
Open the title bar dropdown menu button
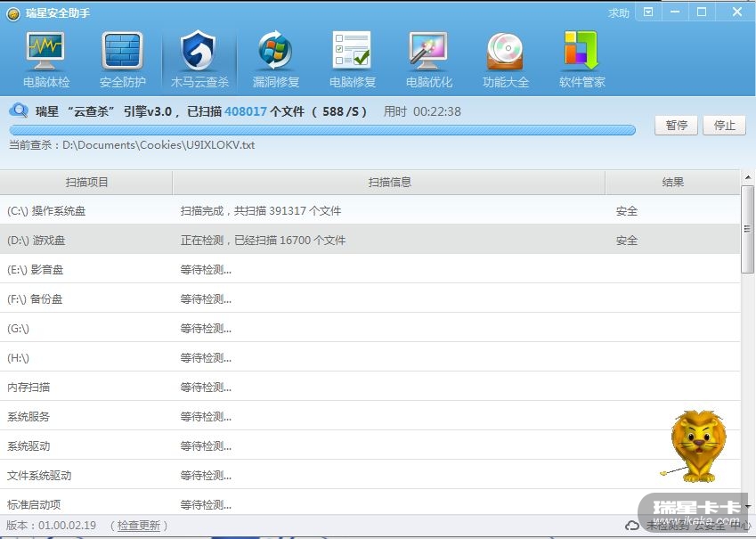[648, 12]
